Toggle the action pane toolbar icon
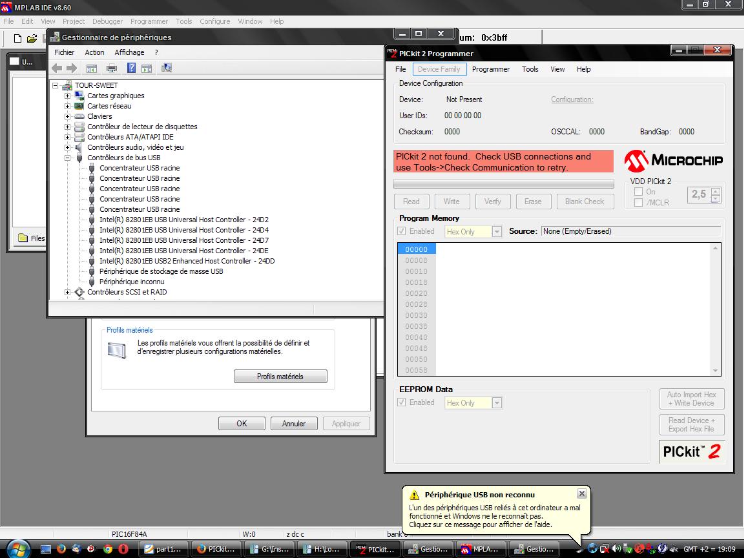Image resolution: width=748 pixels, height=560 pixels. 147,68
